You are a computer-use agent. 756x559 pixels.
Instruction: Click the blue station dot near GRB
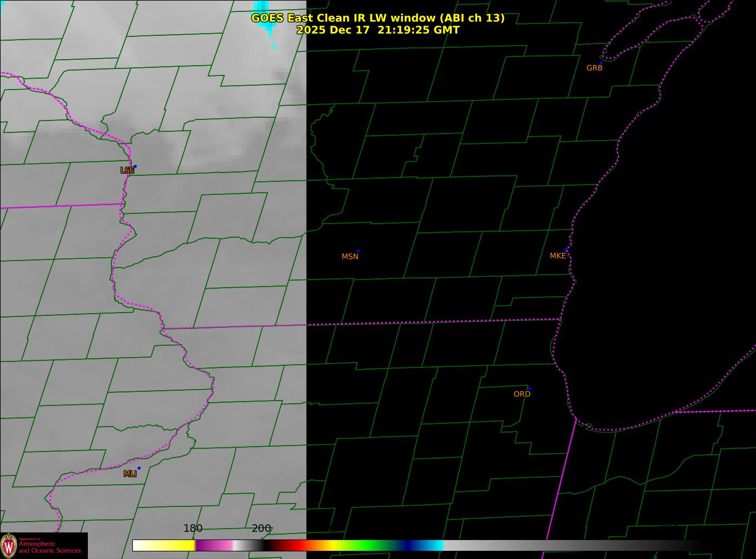[601, 63]
